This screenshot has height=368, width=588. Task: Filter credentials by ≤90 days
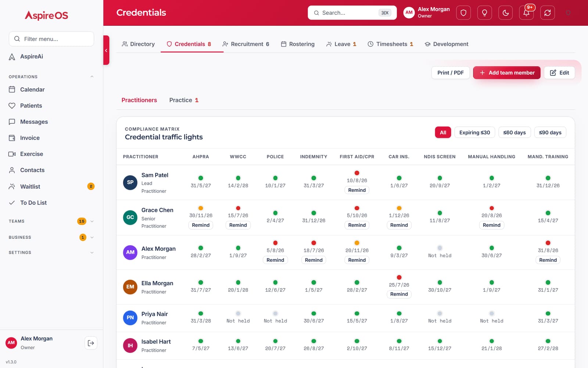point(550,132)
